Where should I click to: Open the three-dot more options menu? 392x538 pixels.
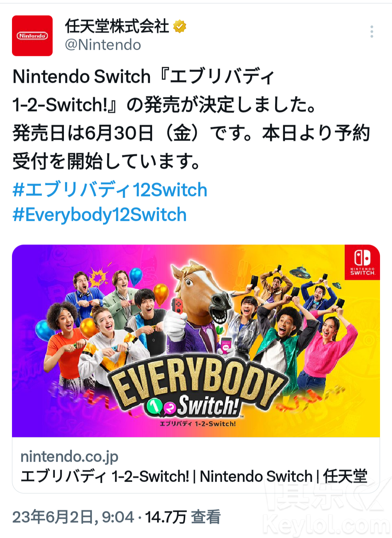[x=372, y=32]
